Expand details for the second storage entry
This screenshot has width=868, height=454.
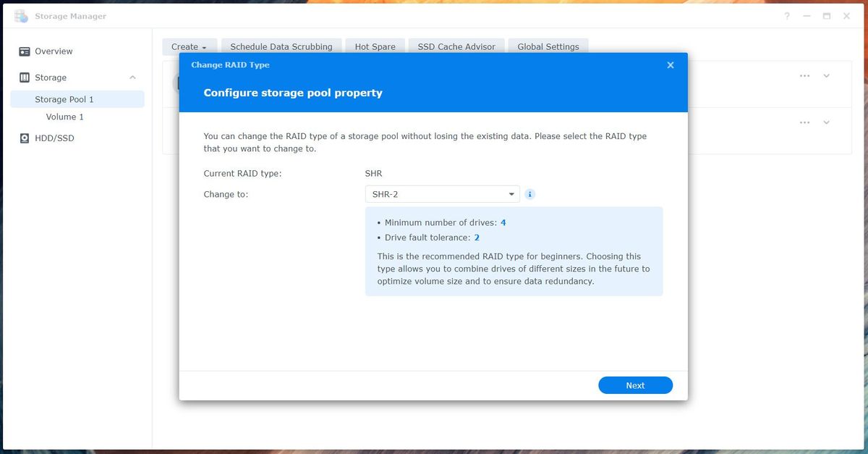[x=826, y=122]
